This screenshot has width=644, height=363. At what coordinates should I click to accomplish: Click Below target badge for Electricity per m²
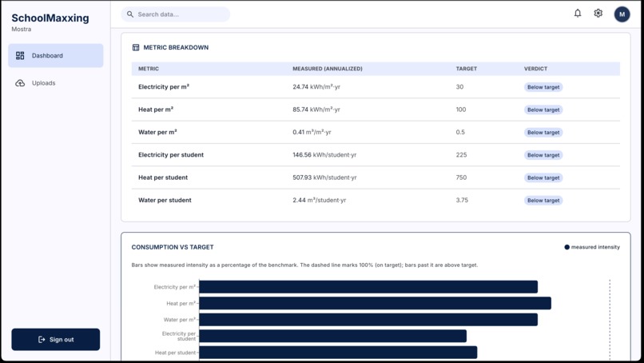point(543,87)
